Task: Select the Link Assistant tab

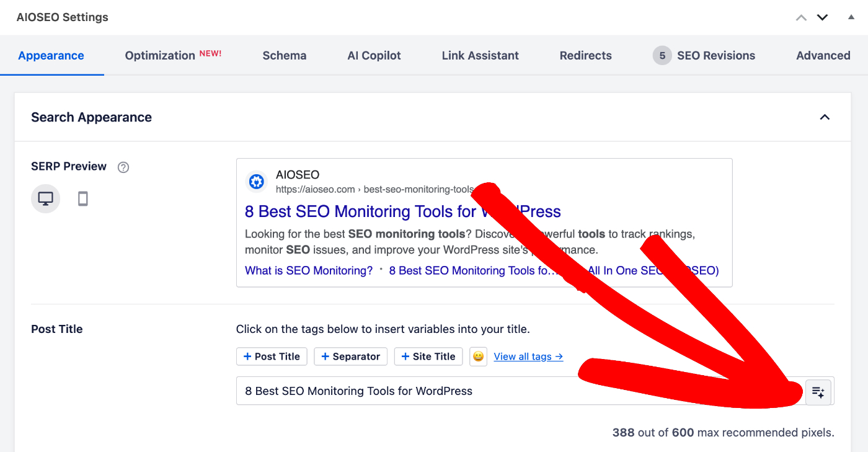Action: tap(480, 56)
